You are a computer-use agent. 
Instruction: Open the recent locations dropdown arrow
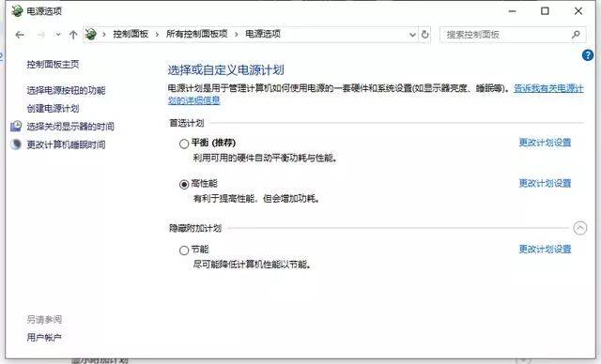58,35
